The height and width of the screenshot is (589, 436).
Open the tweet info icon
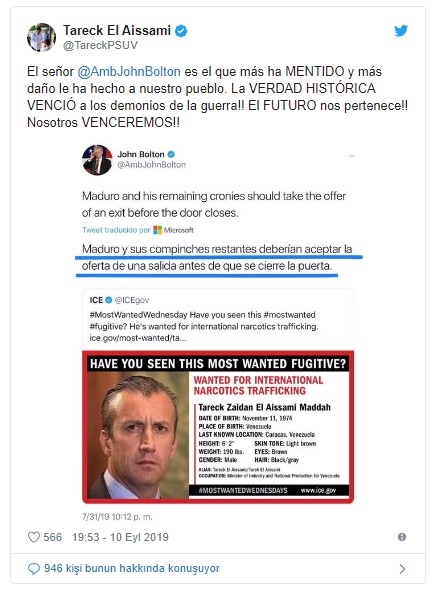(402, 537)
